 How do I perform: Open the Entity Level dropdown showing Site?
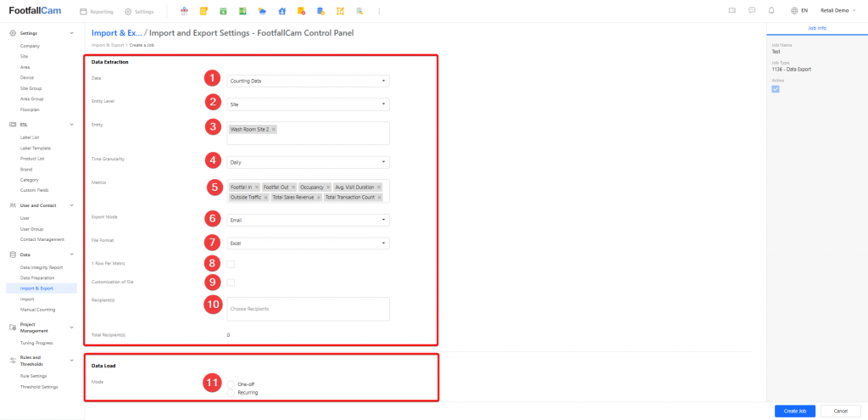[308, 104]
